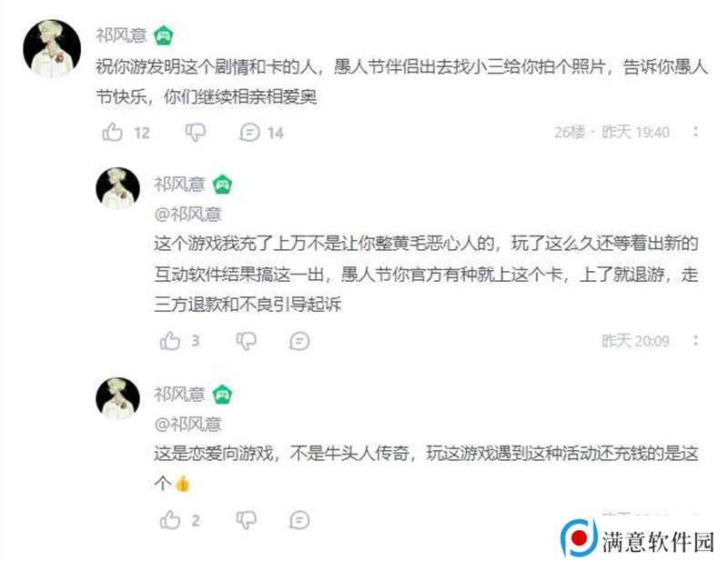Open more options on main comment
This screenshot has height=561, width=728.
pyautogui.click(x=695, y=132)
